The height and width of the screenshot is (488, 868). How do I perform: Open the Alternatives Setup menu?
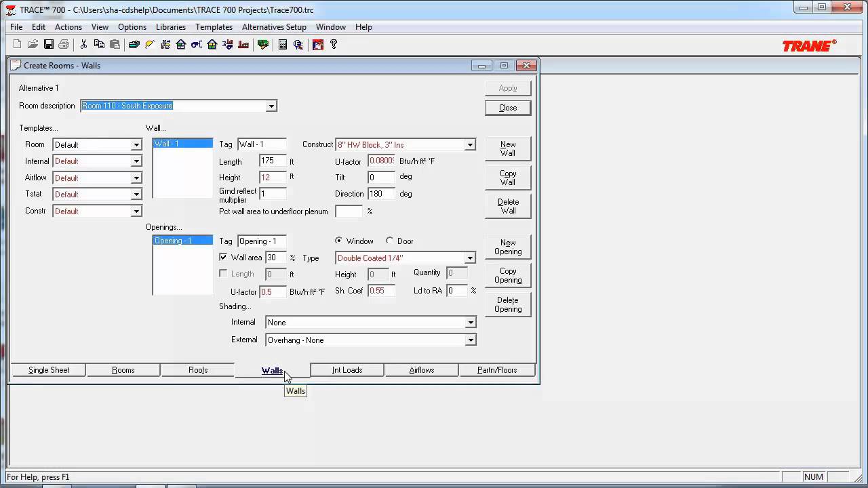[274, 27]
